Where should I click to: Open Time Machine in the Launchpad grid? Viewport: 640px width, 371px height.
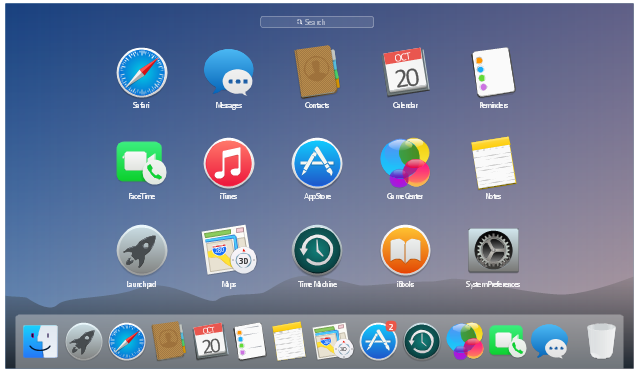[317, 250]
